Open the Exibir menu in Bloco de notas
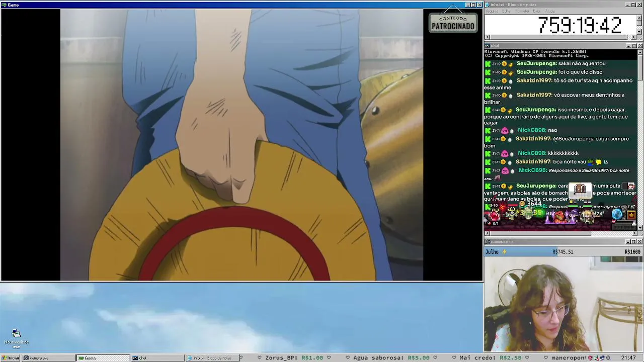Screen dimensions: 644x362 pos(537,11)
